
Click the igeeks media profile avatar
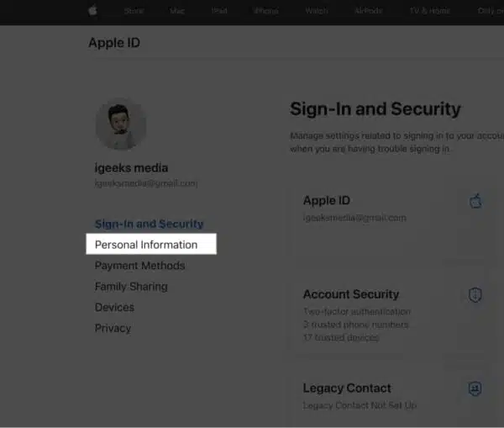(121, 125)
